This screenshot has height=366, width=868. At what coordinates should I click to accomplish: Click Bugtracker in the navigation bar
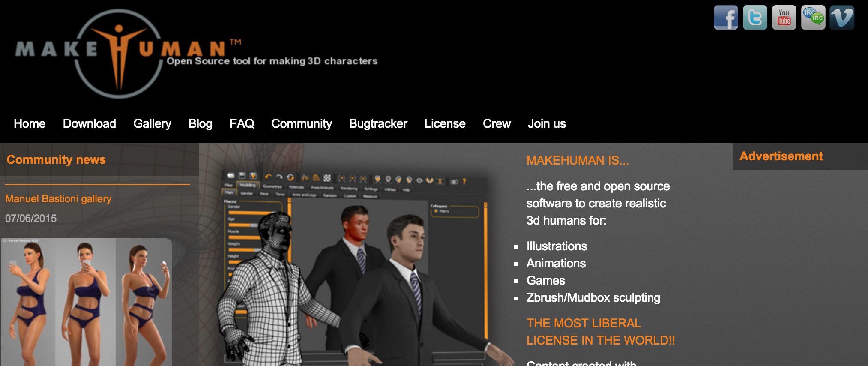coord(378,124)
